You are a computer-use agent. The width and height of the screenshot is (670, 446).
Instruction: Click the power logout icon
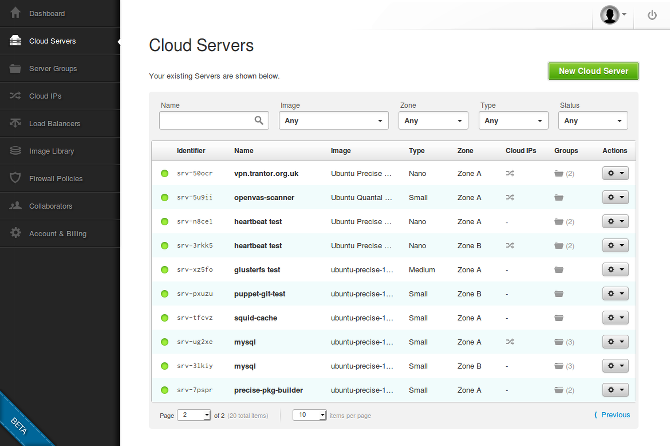click(x=652, y=15)
